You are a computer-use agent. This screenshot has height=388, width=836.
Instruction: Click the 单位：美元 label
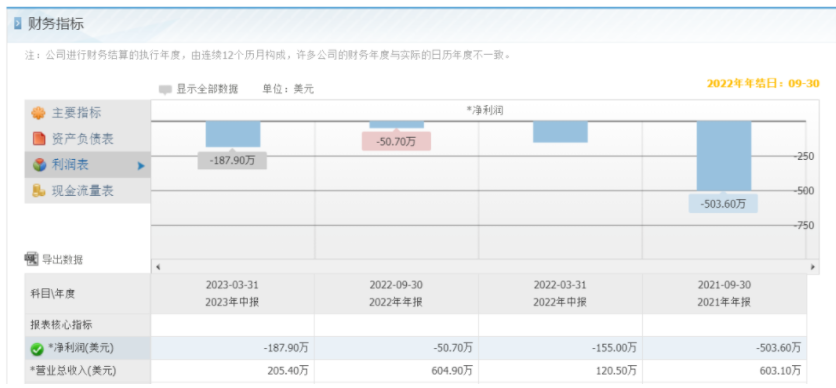pos(288,89)
